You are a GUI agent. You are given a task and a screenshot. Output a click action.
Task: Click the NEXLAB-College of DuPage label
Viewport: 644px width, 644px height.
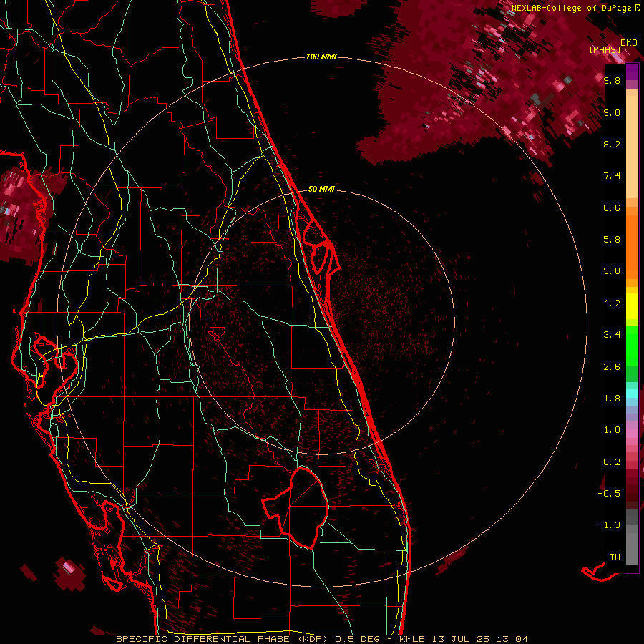[572, 8]
